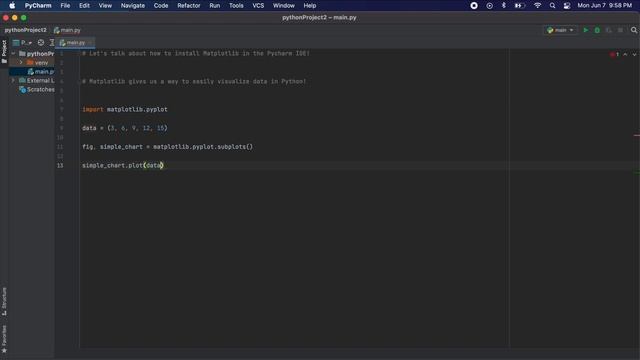Open the Edit menu

click(84, 6)
